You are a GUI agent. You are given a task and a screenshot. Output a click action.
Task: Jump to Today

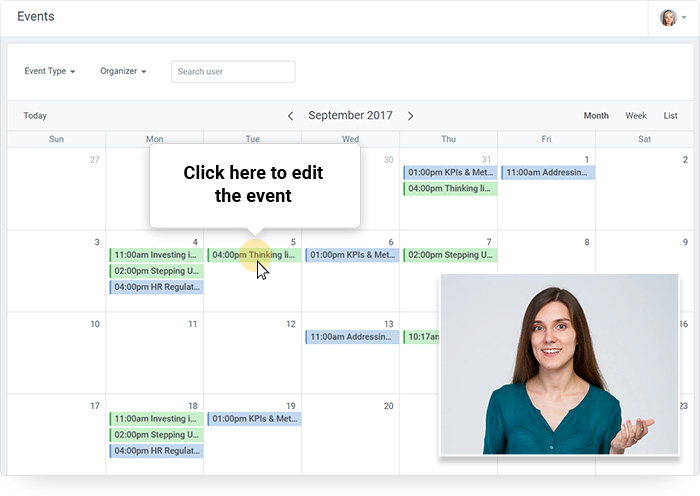(35, 116)
